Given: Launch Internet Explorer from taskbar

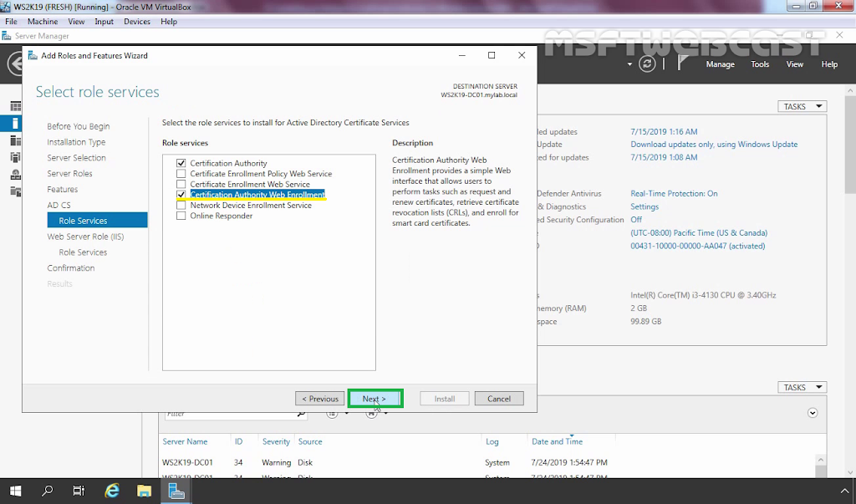Looking at the screenshot, I should [x=112, y=491].
